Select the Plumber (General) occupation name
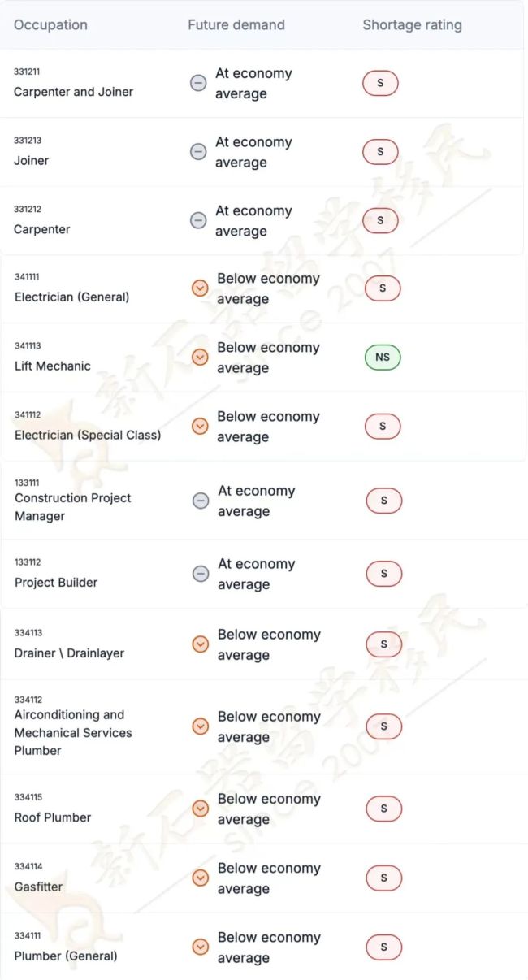Image resolution: width=528 pixels, height=980 pixels. tap(66, 956)
